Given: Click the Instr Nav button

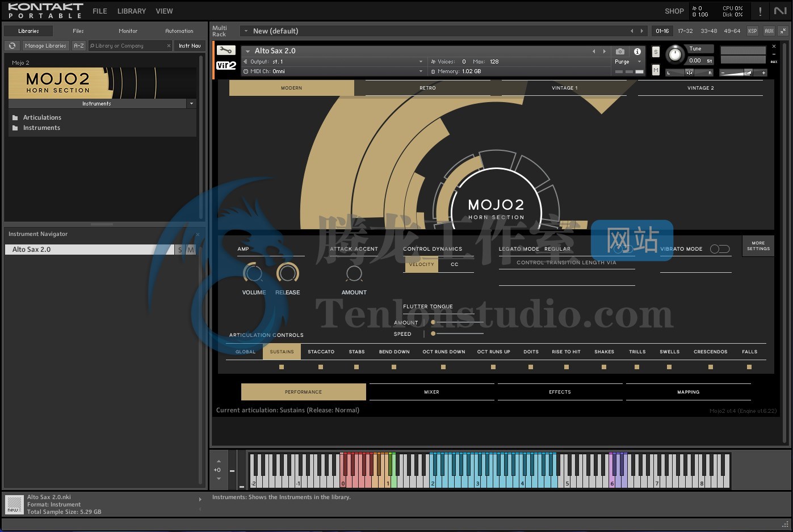Looking at the screenshot, I should [190, 45].
